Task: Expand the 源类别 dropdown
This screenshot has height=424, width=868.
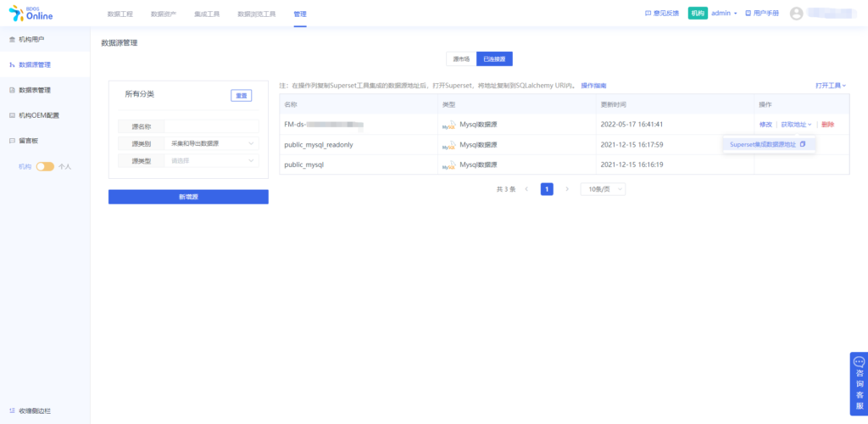Action: click(212, 143)
